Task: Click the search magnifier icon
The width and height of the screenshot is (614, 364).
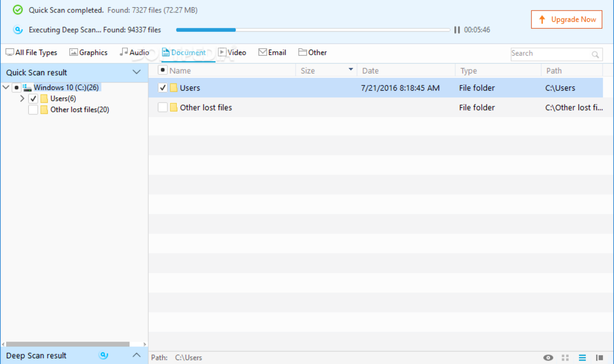Action: 595,54
